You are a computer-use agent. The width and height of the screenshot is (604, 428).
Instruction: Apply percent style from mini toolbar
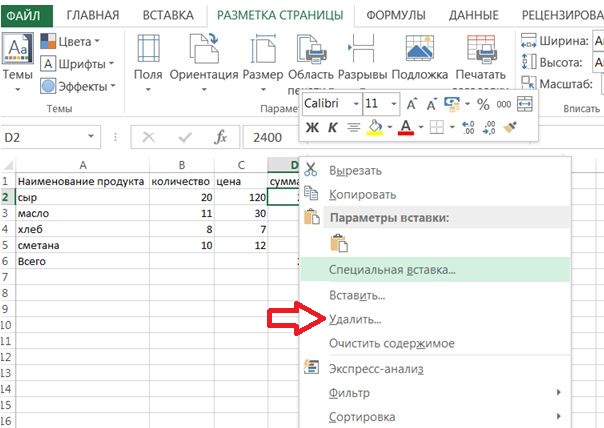coord(483,104)
